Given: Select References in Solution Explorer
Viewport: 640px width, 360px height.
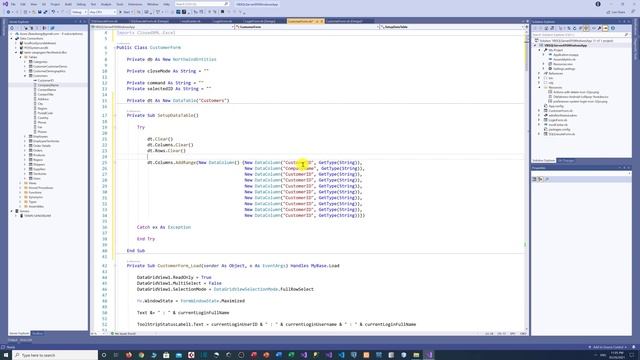Looking at the screenshot, I should (556, 73).
